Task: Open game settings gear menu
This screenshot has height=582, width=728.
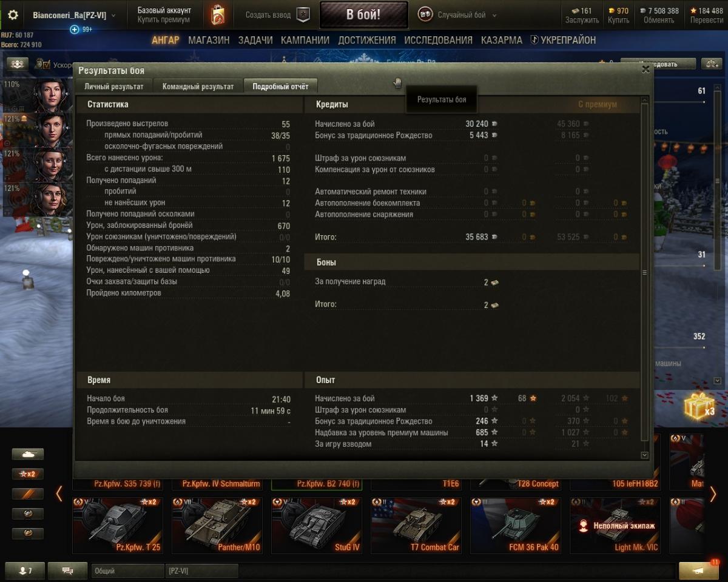Action: click(13, 15)
